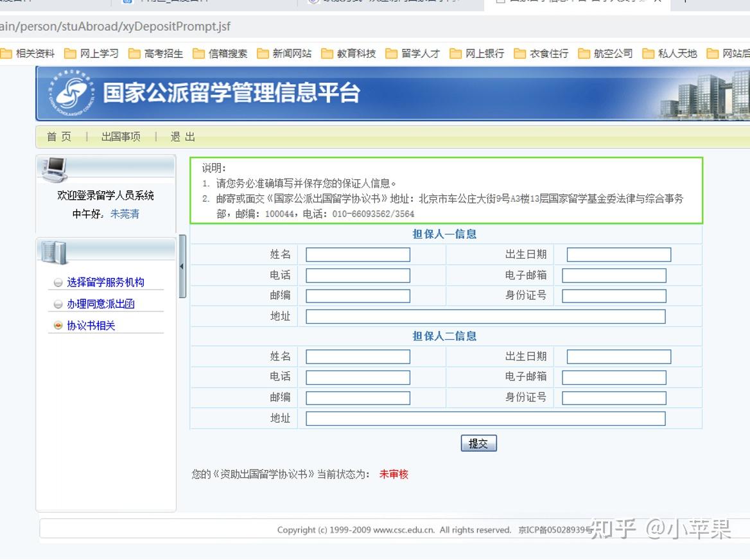
Task: Open the 高考招生 bookmark folder
Action: click(x=156, y=53)
